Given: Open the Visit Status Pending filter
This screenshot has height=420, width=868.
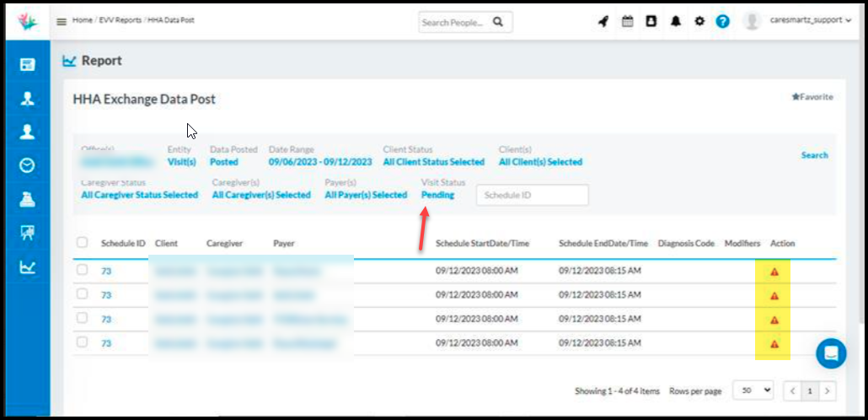Looking at the screenshot, I should click(x=437, y=195).
